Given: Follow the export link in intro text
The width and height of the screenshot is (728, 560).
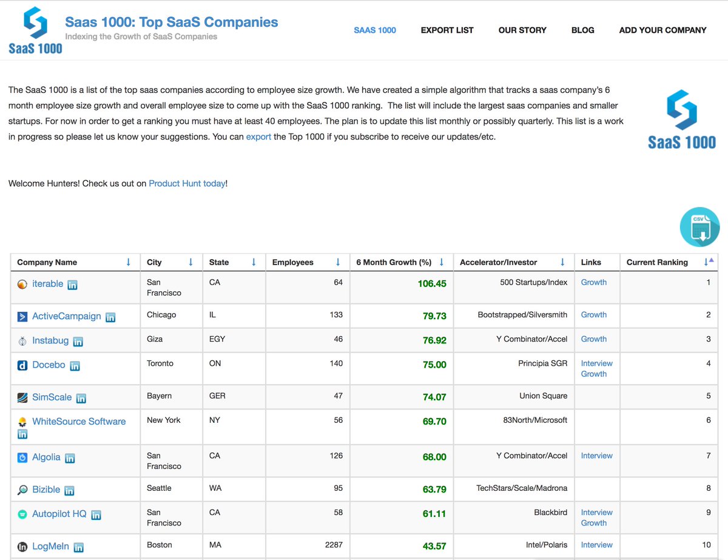Looking at the screenshot, I should pos(258,137).
